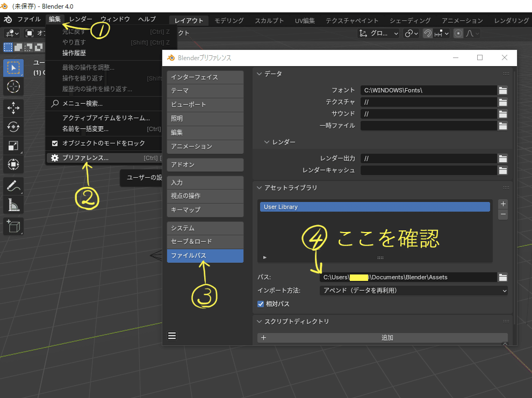Collapse the レンダー subsection
Image resolution: width=532 pixels, height=398 pixels.
tap(267, 142)
